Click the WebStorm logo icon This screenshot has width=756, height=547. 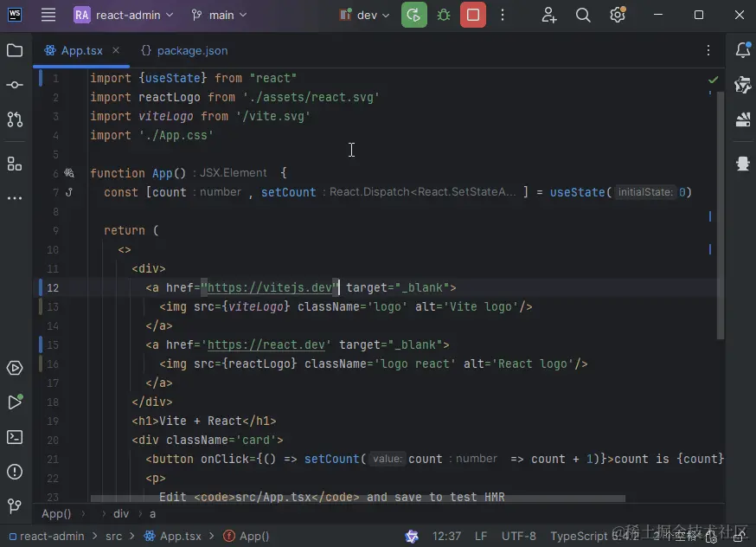pyautogui.click(x=15, y=15)
